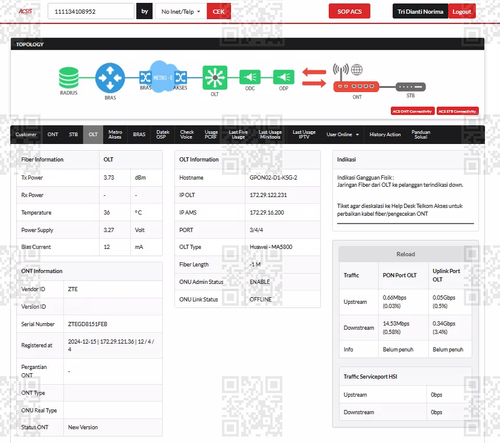Screen dimensions: 500x443
Task: Expand the User Online dropdown menu
Action: 342,134
